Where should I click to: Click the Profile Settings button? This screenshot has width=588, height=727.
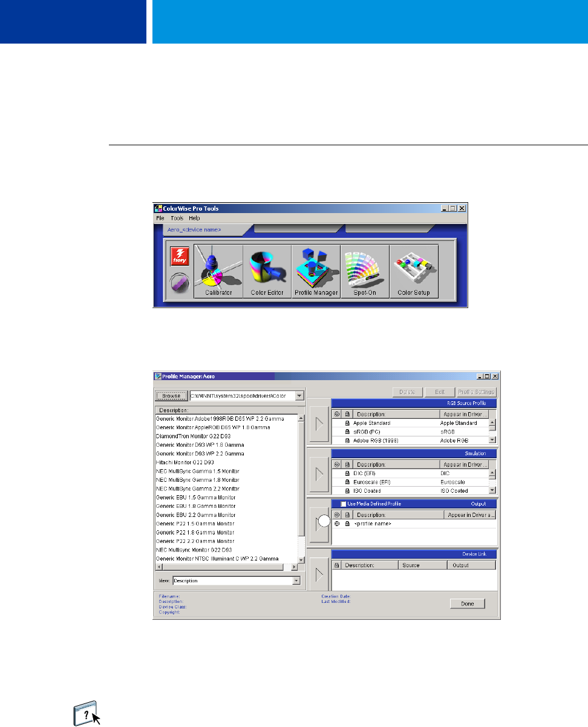coord(477,392)
